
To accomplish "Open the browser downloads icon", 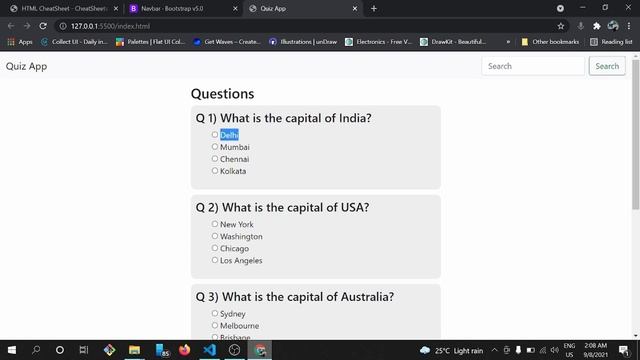I will [580, 26].
